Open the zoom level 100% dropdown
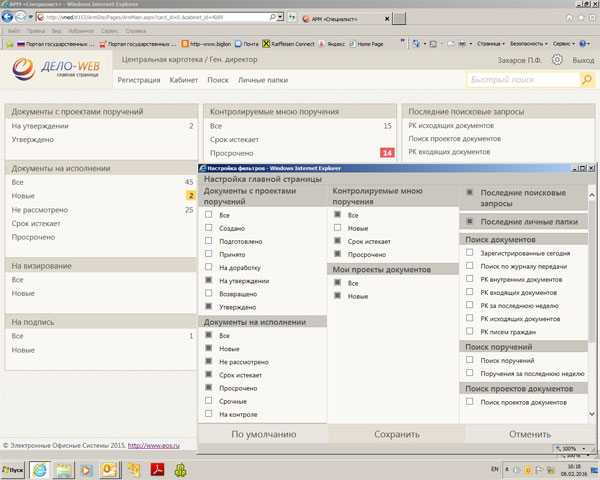 click(x=570, y=448)
